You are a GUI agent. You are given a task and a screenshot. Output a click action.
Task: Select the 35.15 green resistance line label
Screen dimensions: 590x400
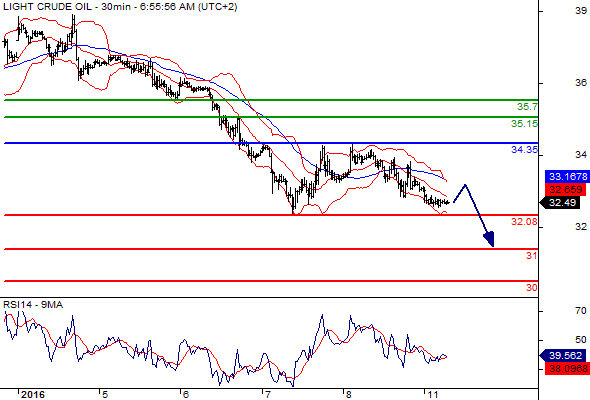tap(524, 123)
